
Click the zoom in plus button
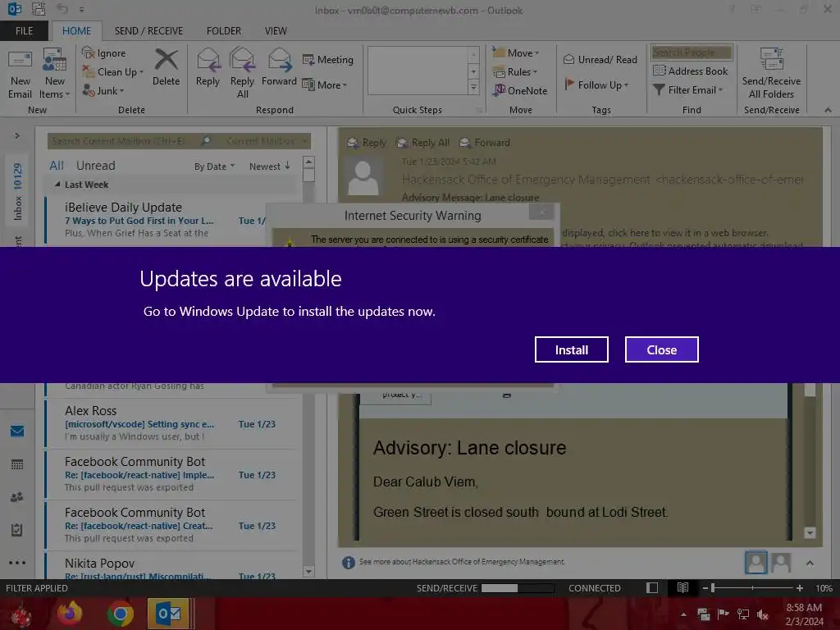point(799,588)
